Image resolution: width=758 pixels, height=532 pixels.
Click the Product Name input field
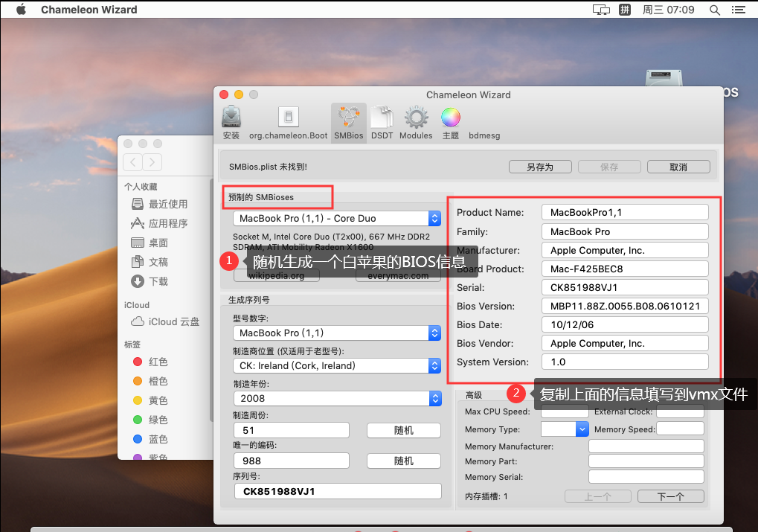(624, 212)
